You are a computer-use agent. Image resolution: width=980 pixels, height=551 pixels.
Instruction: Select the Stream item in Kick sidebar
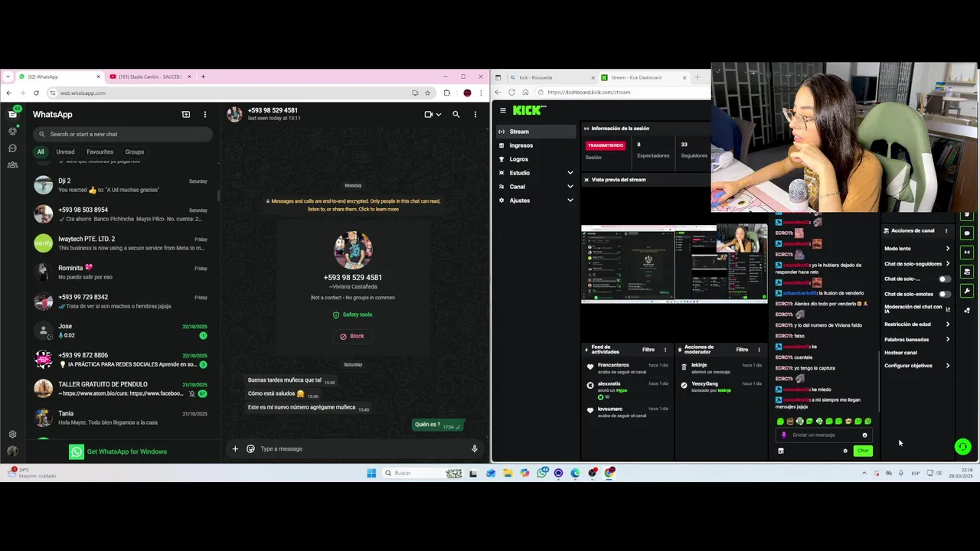click(535, 132)
